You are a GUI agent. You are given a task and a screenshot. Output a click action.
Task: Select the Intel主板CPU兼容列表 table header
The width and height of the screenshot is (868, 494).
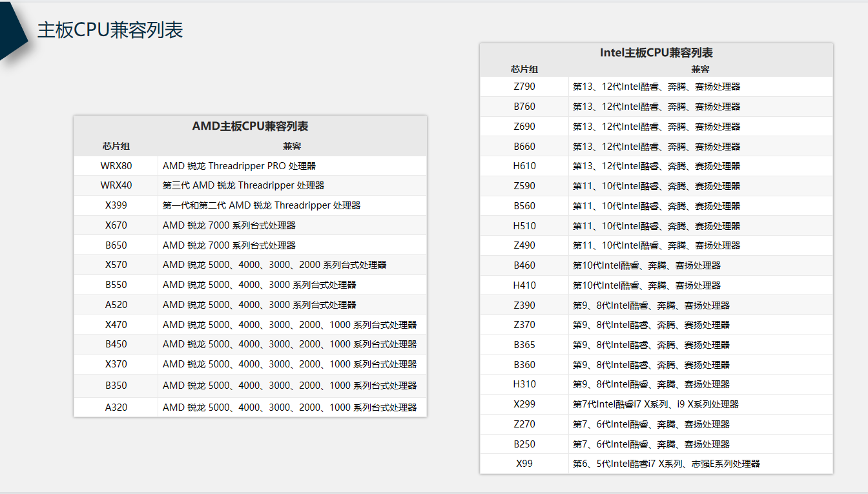tap(656, 53)
